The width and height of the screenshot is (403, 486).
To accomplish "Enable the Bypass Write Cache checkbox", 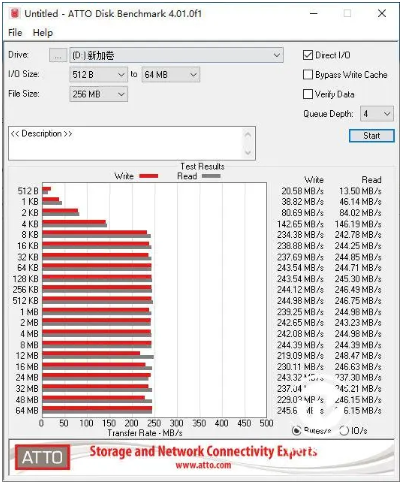I will 308,74.
